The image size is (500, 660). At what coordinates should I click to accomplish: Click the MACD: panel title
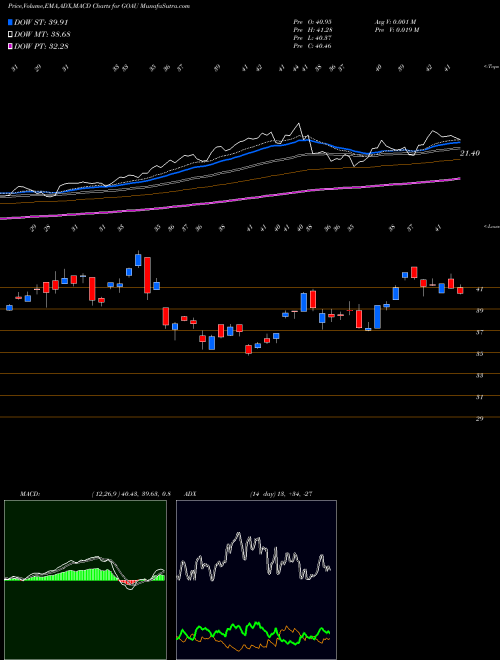tap(30, 494)
